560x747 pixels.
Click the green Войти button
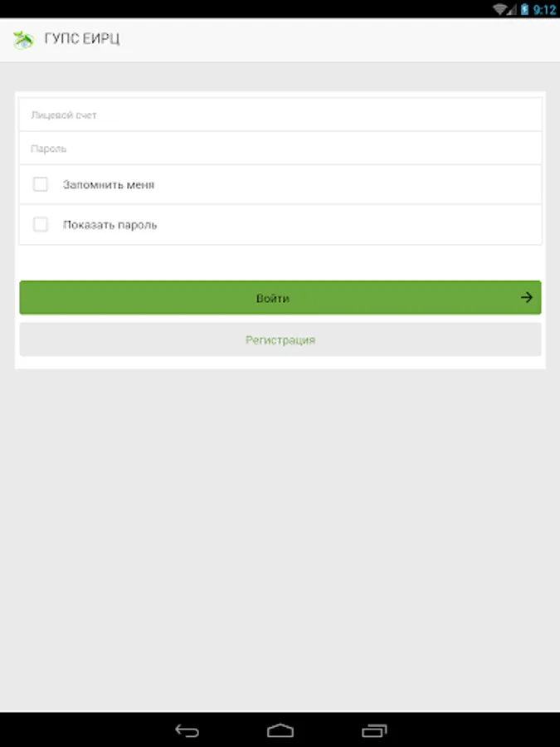280,298
